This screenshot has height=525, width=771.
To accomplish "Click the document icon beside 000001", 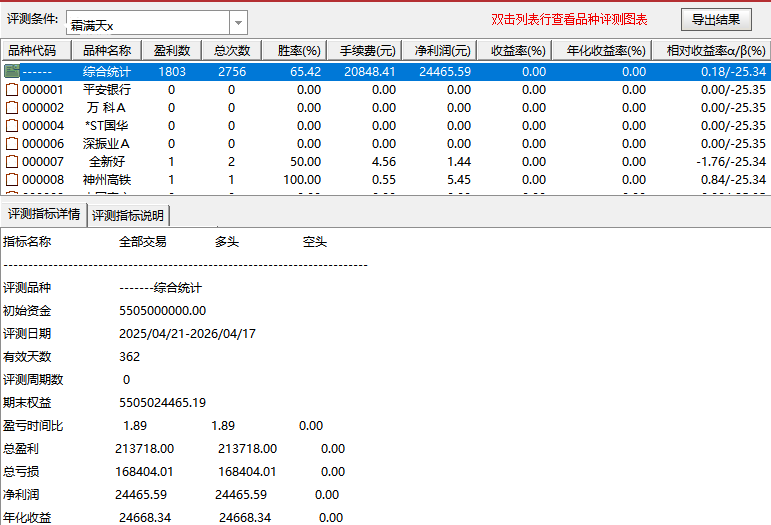I will tap(12, 89).
